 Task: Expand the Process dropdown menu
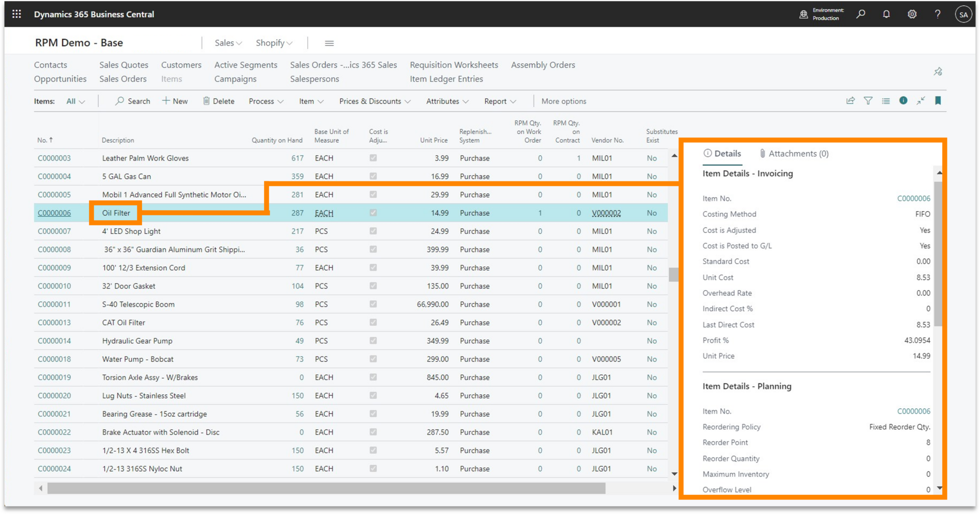click(266, 101)
